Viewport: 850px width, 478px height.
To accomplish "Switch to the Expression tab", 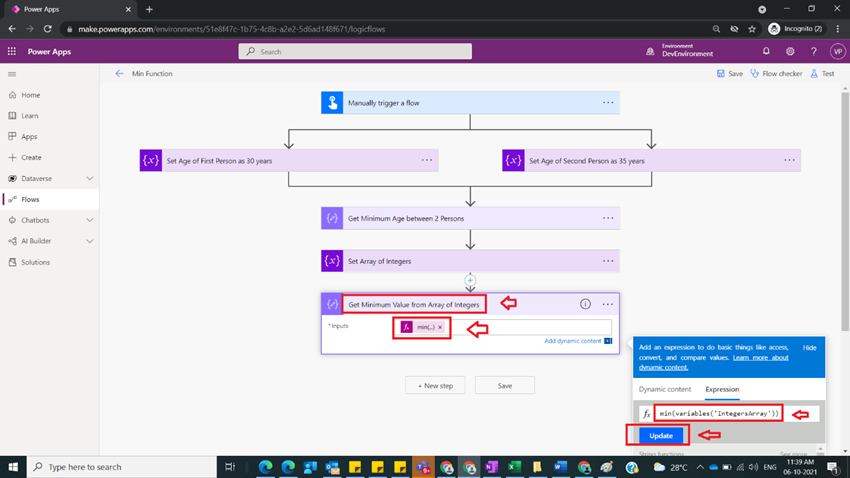I will click(722, 389).
